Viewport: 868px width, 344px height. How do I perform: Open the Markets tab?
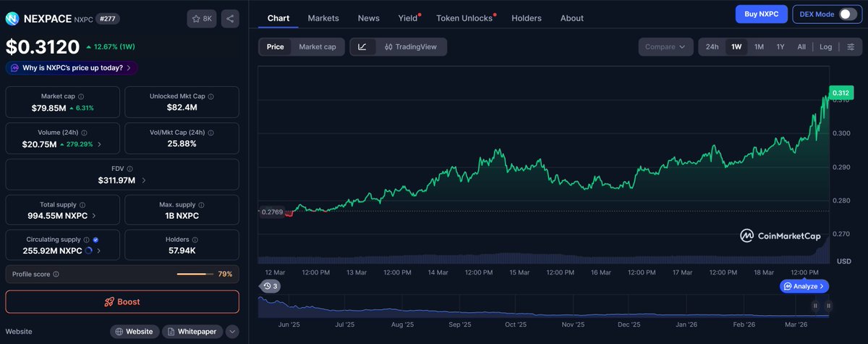click(323, 18)
